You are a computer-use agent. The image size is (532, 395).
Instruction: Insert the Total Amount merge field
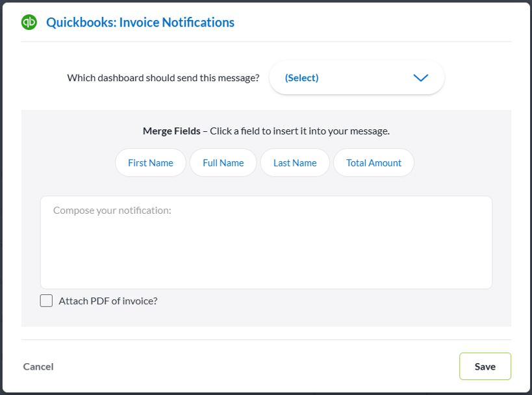(x=374, y=162)
